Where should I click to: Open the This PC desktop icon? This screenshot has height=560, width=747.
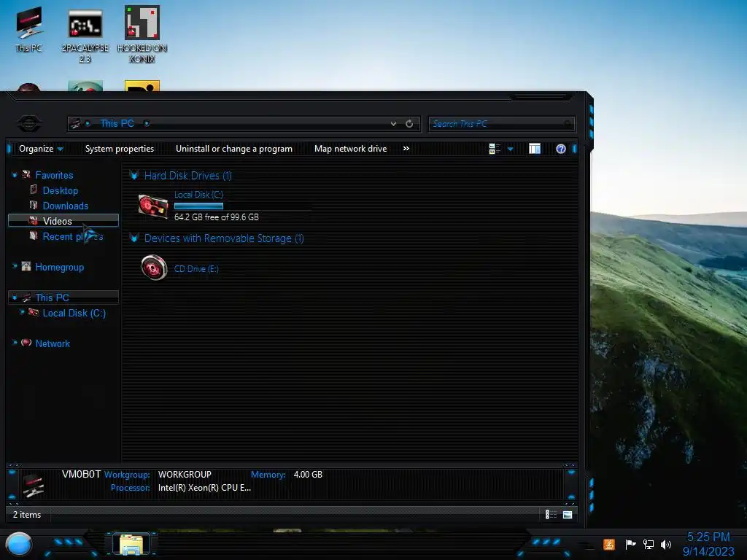pyautogui.click(x=28, y=28)
